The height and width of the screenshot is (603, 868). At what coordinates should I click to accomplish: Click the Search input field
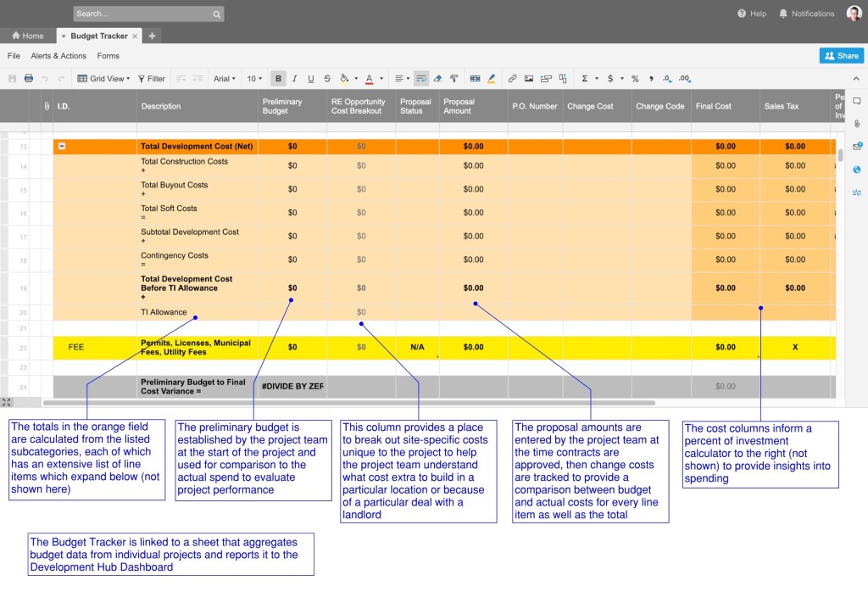point(142,14)
